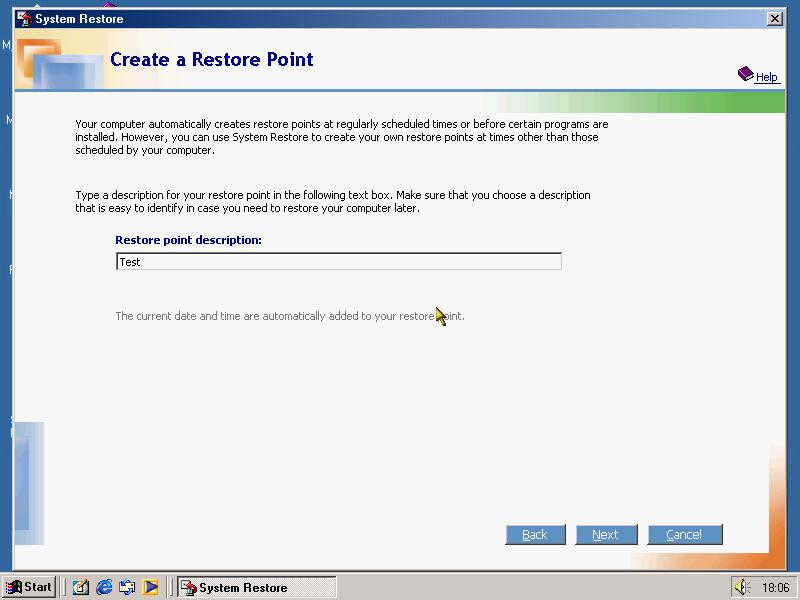Cancel the restore point wizard
800x600 pixels.
(x=684, y=535)
